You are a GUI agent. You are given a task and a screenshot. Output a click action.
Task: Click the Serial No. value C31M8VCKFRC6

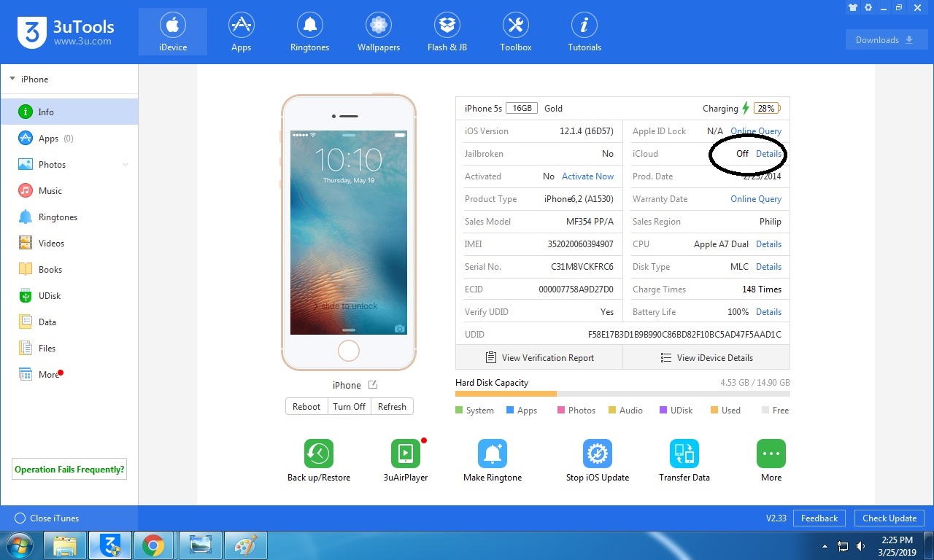[582, 267]
